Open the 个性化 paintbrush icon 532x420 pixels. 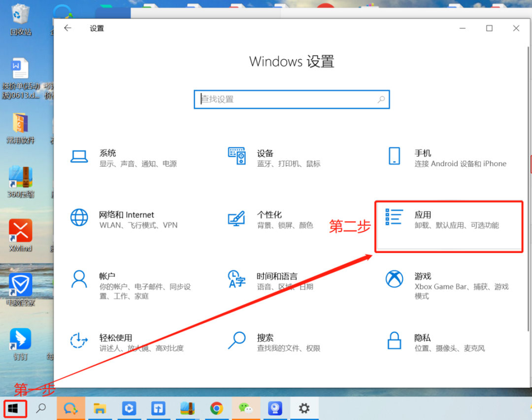(x=236, y=218)
